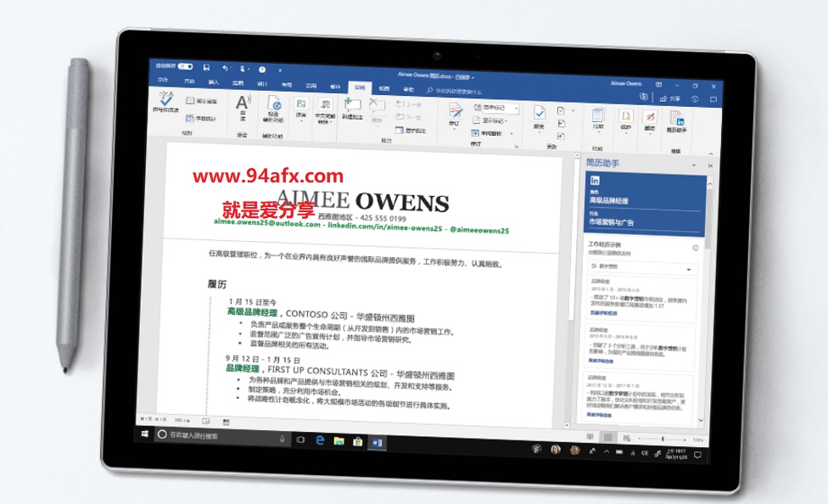Image resolution: width=828 pixels, height=504 pixels.
Task: Click the status bar zoom slider
Action: click(663, 439)
